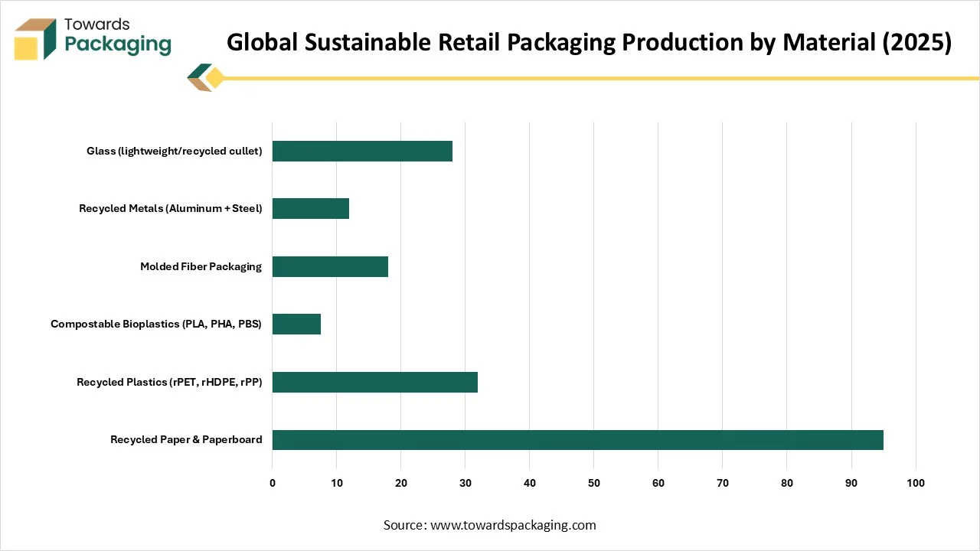The height and width of the screenshot is (551, 980).
Task: Click the 100 value on the x-axis
Action: coord(915,483)
